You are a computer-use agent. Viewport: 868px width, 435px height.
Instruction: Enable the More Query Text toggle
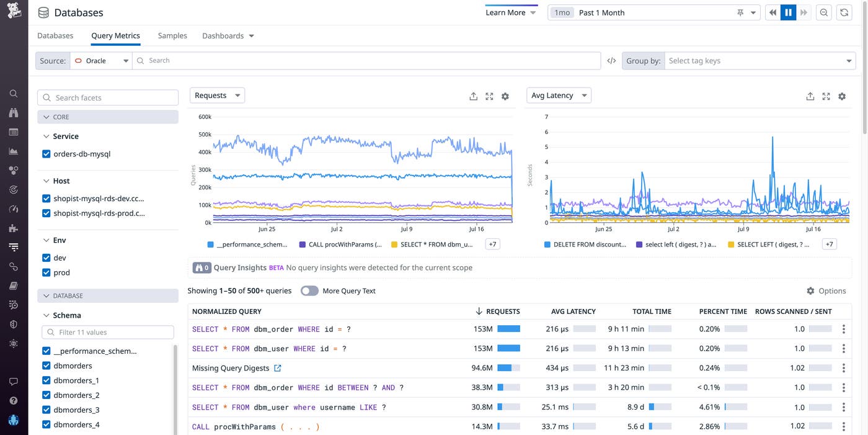pos(309,290)
